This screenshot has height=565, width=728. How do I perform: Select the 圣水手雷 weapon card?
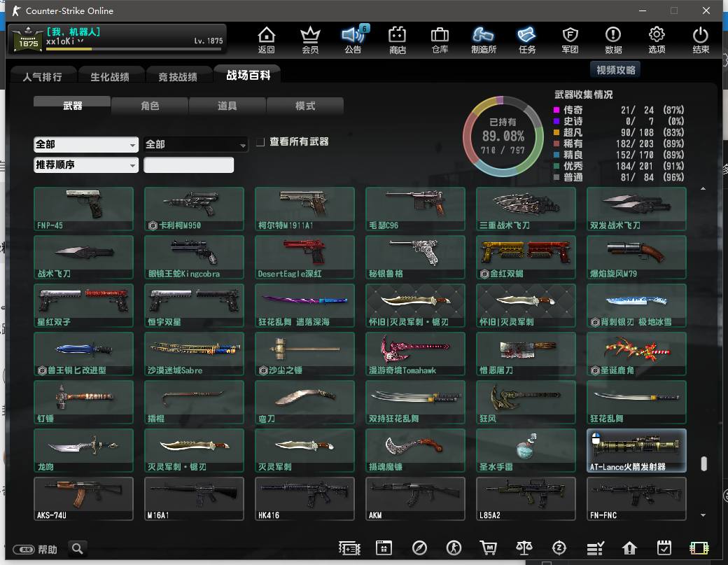point(526,450)
